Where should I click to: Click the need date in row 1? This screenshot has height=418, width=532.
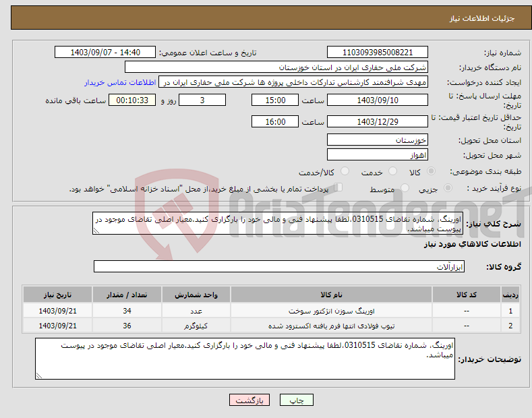pos(57,311)
